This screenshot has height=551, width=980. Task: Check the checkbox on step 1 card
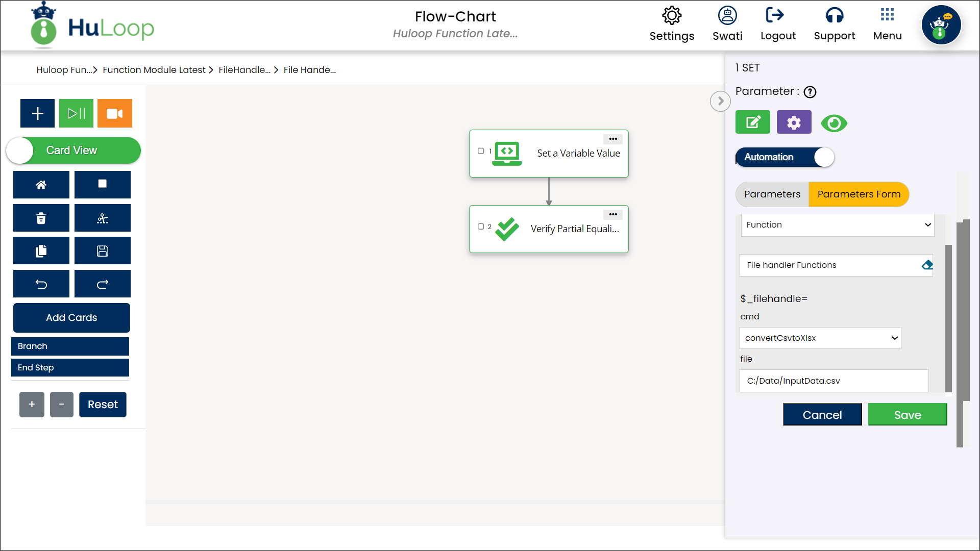481,151
